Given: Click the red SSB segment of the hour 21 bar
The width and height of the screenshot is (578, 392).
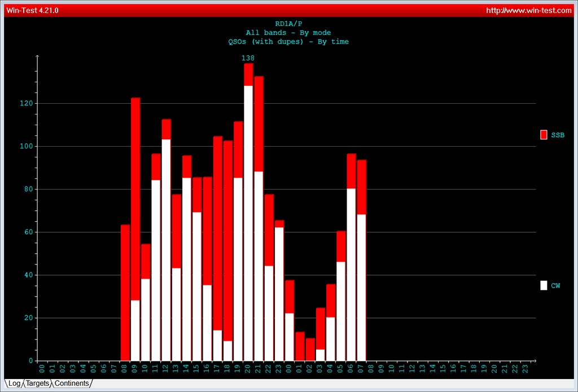Looking at the screenshot, I should 259,124.
